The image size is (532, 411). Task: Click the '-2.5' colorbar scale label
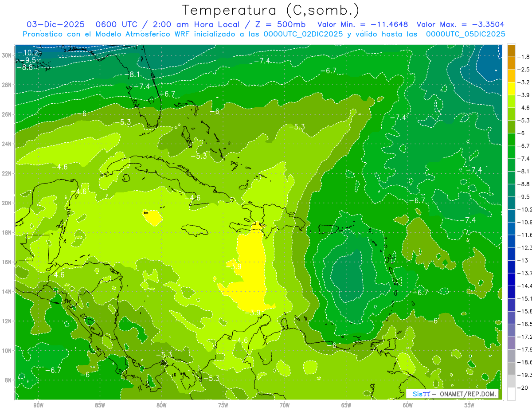523,70
